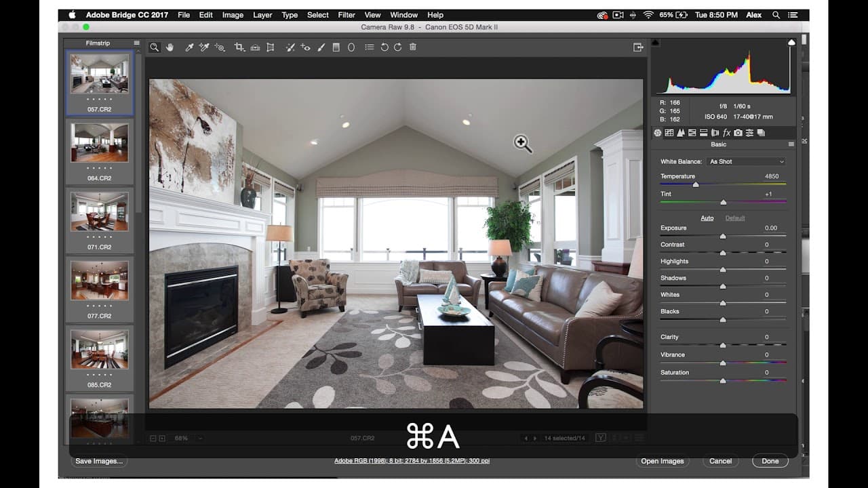Toggle full screen mode in Camera Raw
Viewport: 868px width, 488px height.
tap(637, 47)
